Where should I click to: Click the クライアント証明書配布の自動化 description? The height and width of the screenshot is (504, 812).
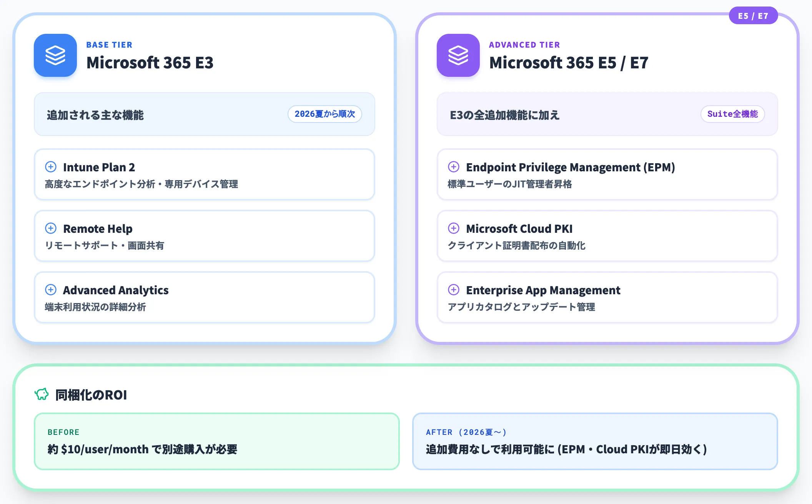coord(517,246)
